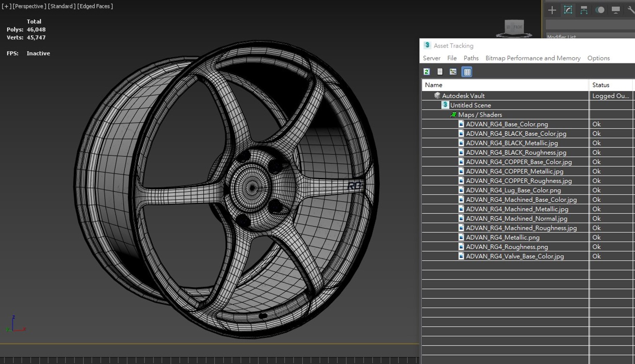
Task: Toggle the highlighted table view icon
Action: pyautogui.click(x=467, y=72)
